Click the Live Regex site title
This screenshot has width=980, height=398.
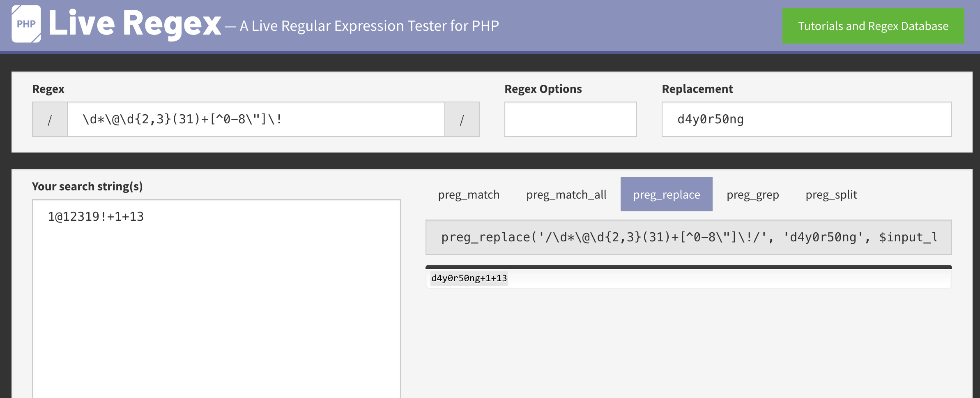[x=135, y=24]
